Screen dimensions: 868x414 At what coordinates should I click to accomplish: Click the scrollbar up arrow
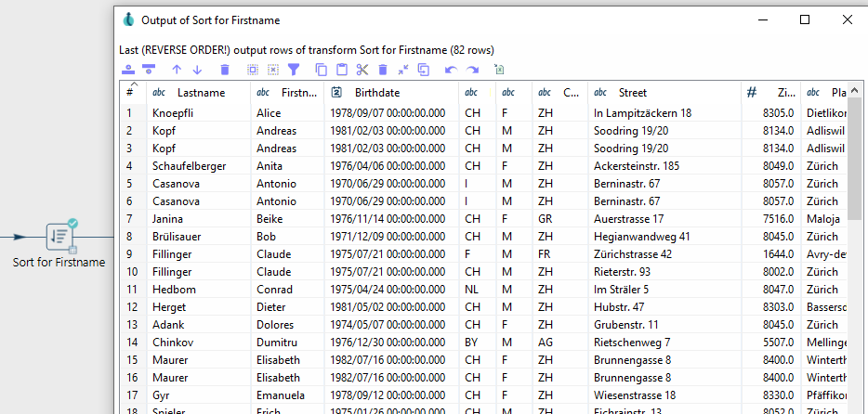point(854,89)
